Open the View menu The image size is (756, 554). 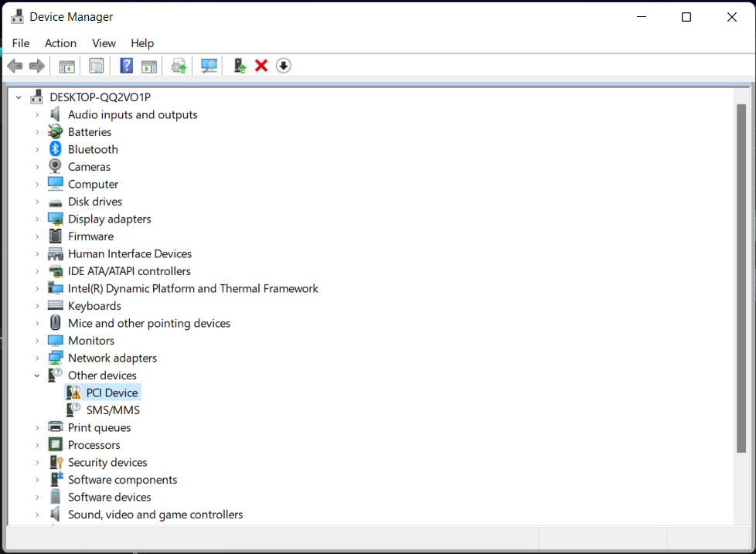(x=104, y=43)
